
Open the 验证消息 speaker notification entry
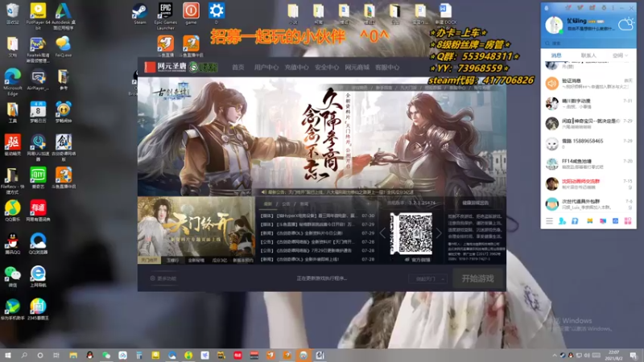click(588, 84)
